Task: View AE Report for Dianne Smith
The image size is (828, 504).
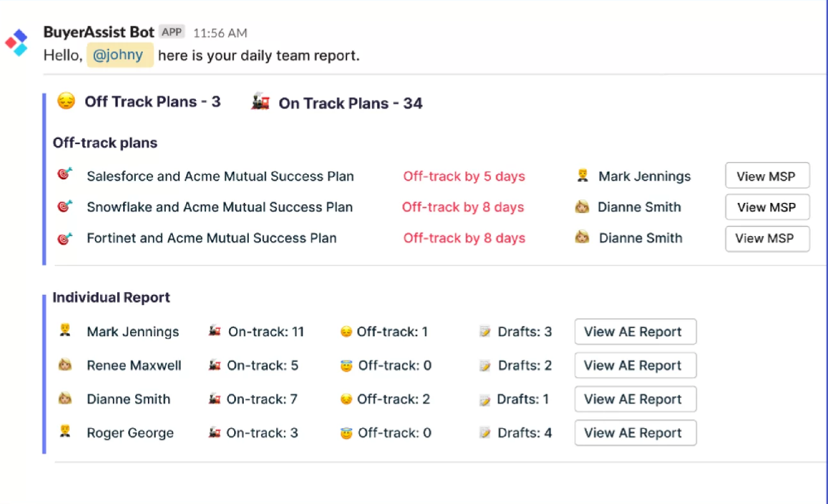Action: (635, 399)
